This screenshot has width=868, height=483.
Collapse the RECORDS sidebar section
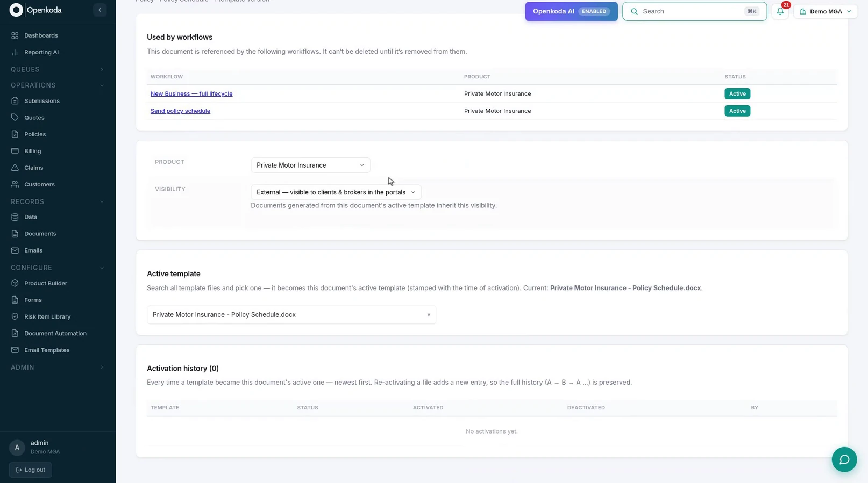pos(58,202)
